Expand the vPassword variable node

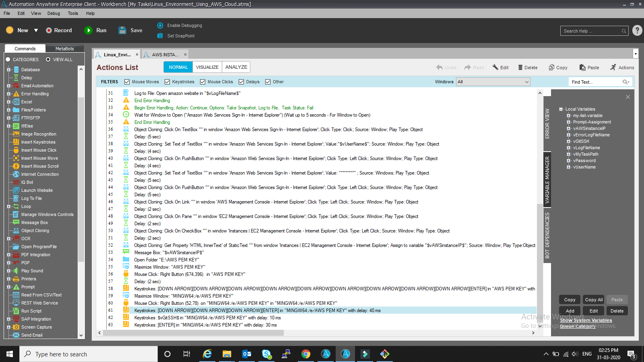[568, 160]
